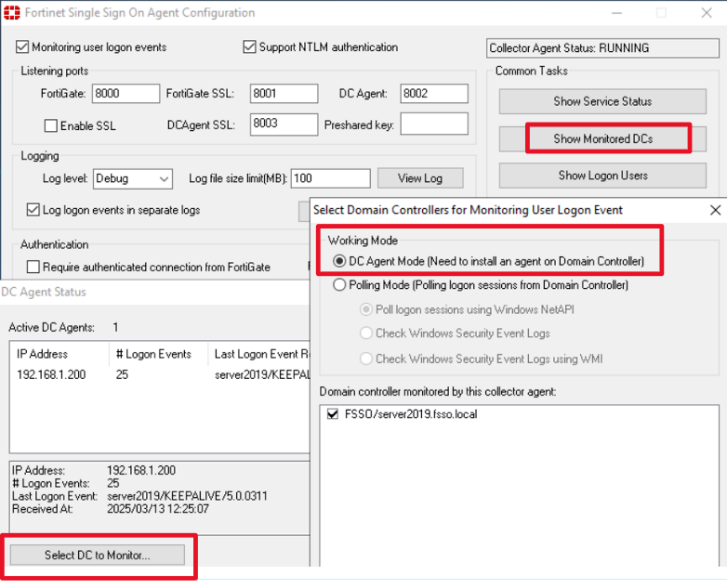
Task: Click the Received At 2025/03/13 12:25:07 value
Action: point(158,509)
